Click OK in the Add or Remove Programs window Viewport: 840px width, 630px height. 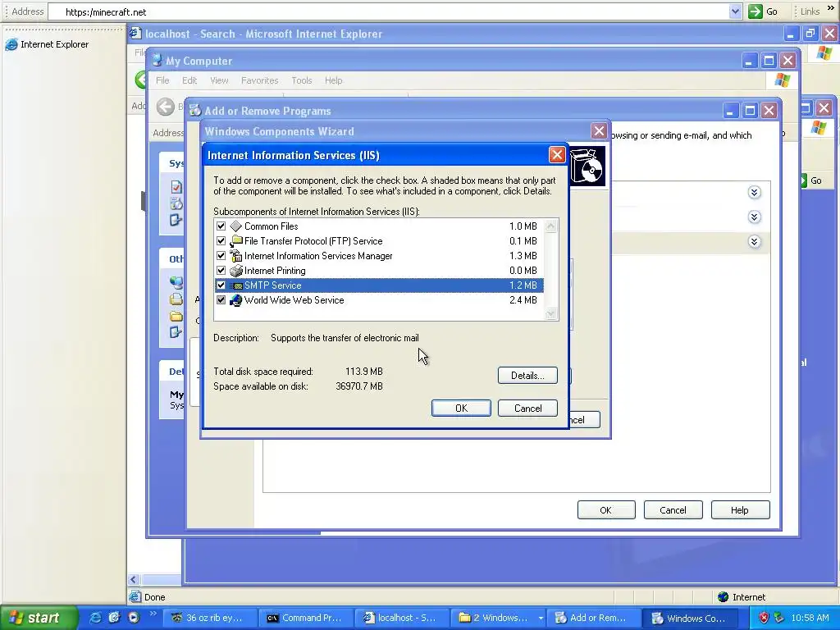pos(606,510)
